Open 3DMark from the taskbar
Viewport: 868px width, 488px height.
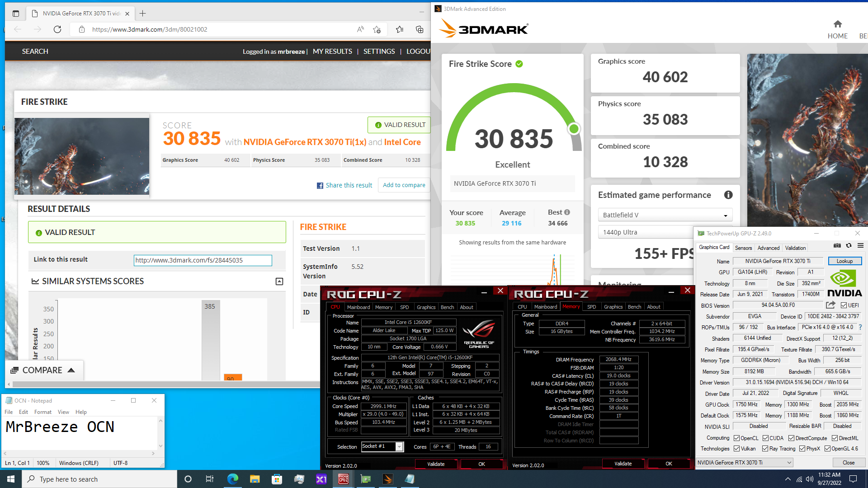coord(388,479)
